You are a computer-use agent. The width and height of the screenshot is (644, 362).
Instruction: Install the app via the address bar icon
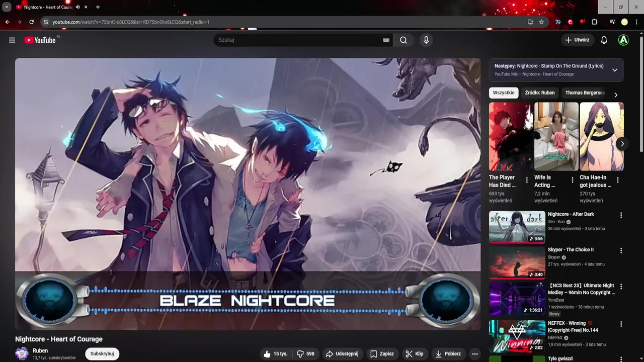(x=530, y=22)
